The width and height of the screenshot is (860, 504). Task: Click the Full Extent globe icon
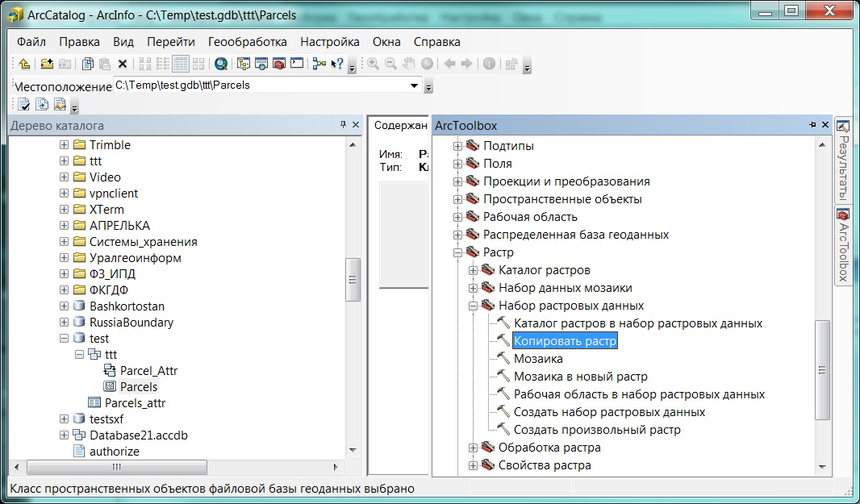coord(427,64)
